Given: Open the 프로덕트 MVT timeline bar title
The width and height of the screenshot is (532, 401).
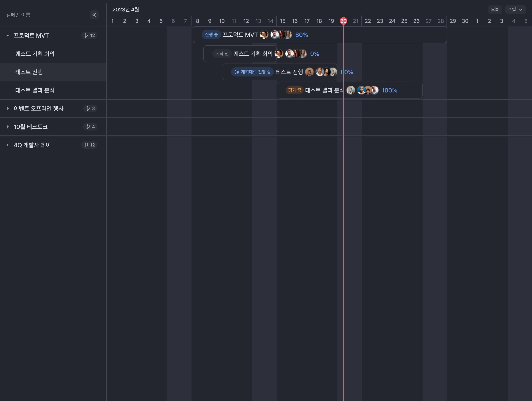Looking at the screenshot, I should click(240, 35).
